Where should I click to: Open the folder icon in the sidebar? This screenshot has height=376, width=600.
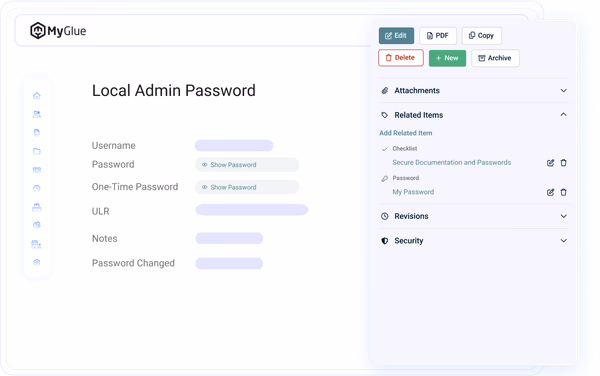(37, 151)
